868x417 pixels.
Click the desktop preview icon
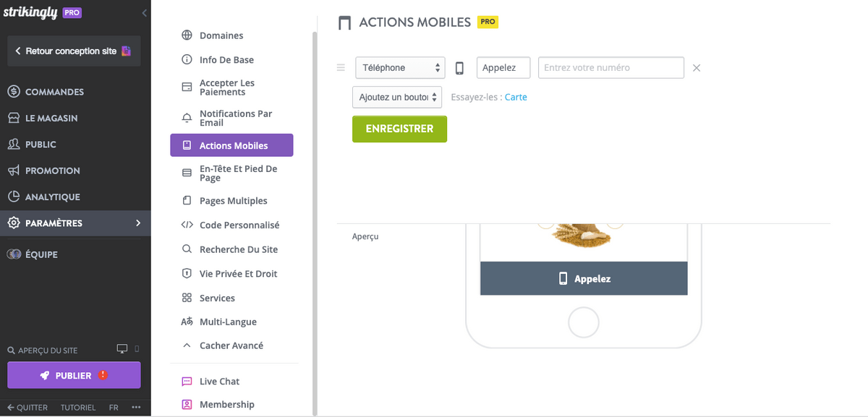tap(122, 350)
